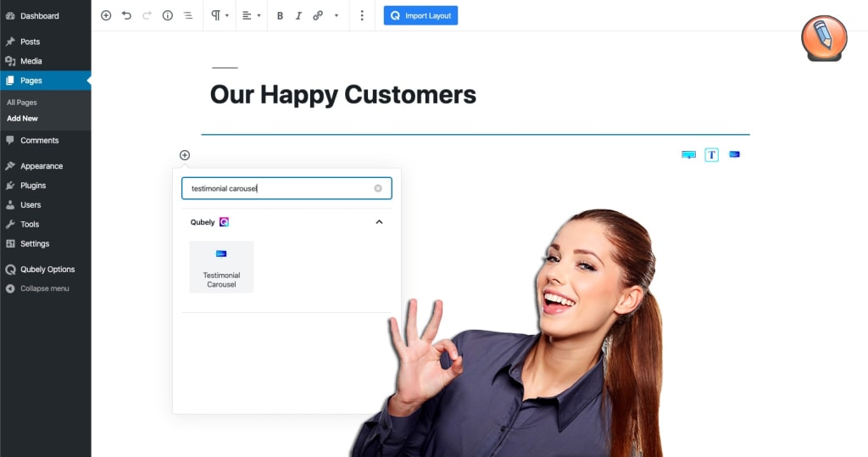Toggle italic formatting
The image size is (868, 457).
(298, 15)
